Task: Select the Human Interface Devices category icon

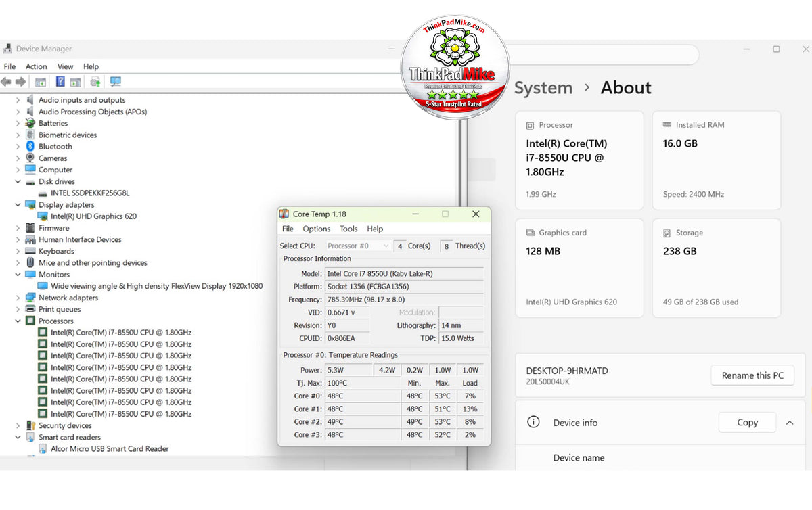Action: tap(30, 239)
